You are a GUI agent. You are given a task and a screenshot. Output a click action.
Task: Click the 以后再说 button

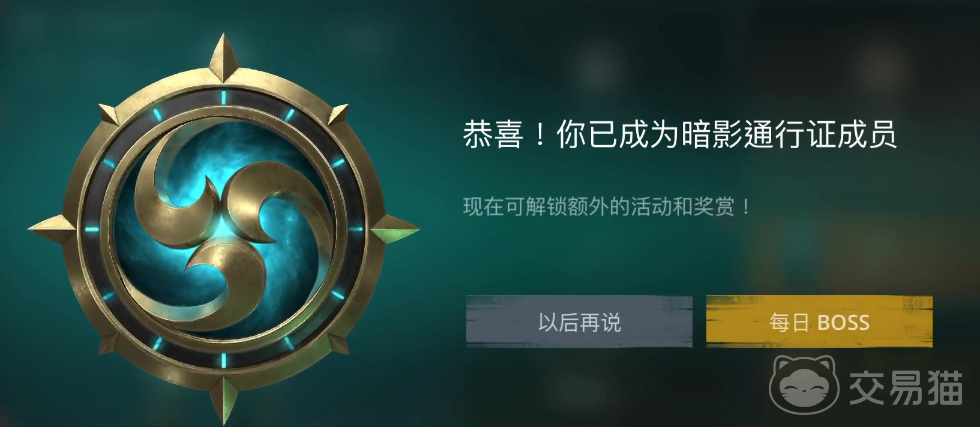pyautogui.click(x=579, y=322)
